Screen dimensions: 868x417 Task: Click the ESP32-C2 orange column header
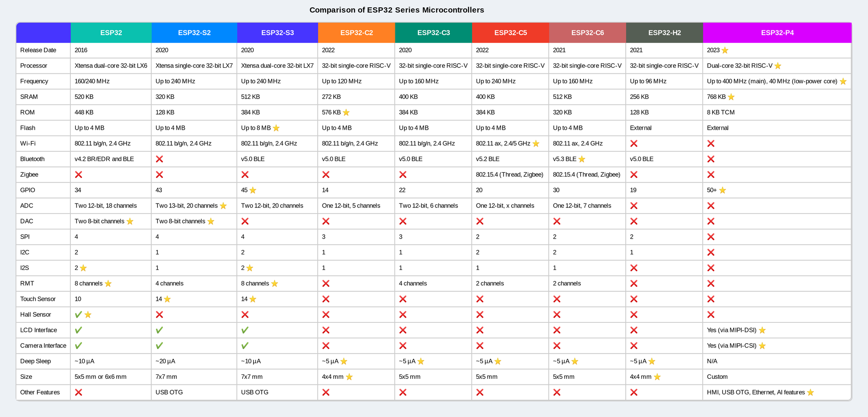pos(356,33)
